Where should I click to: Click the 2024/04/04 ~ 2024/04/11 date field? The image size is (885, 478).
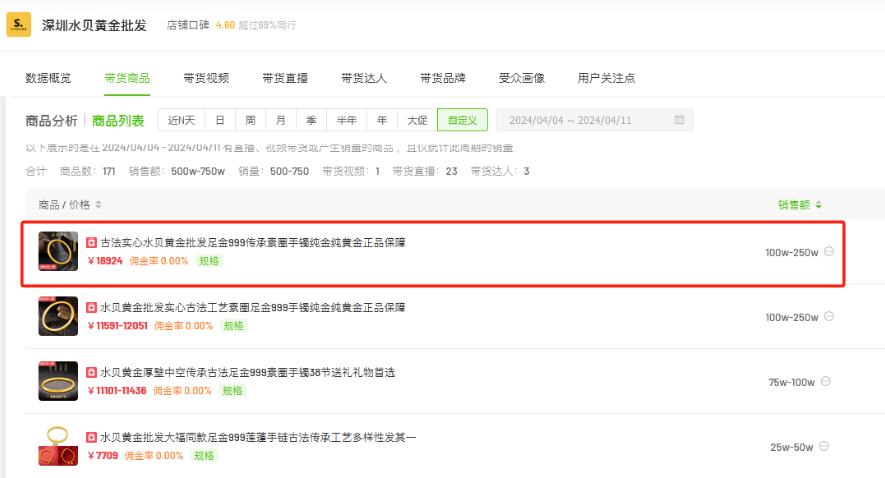point(584,120)
